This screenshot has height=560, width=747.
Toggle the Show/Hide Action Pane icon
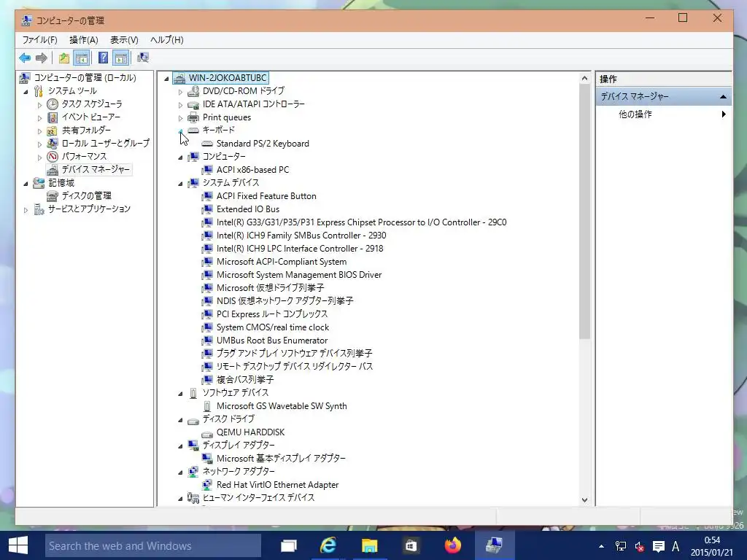[121, 58]
